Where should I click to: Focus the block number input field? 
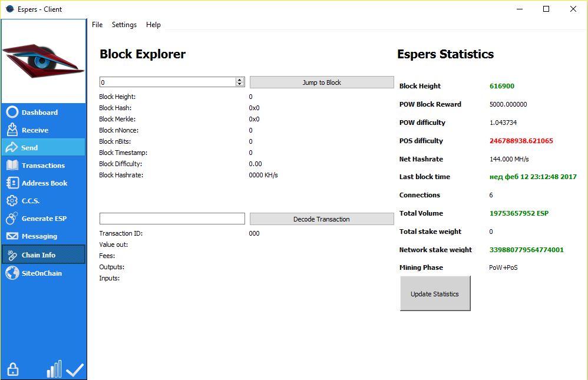point(168,82)
